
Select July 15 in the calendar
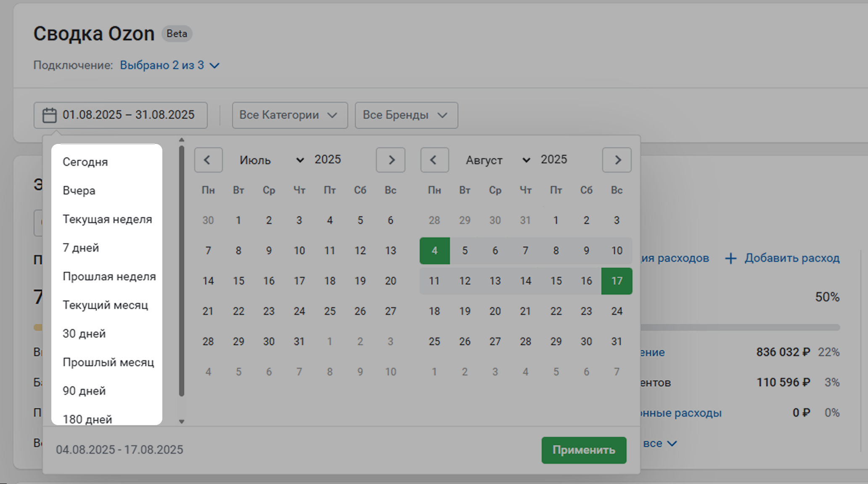[x=238, y=281]
